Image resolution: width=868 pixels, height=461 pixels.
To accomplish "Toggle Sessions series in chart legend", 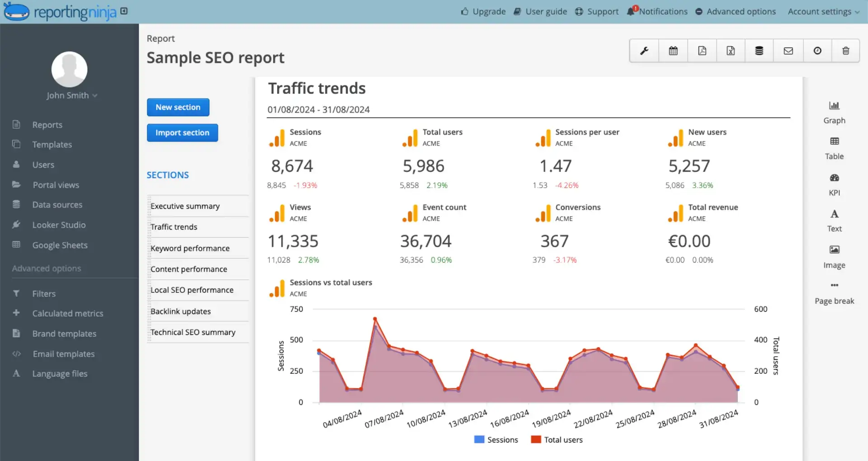I will (496, 440).
